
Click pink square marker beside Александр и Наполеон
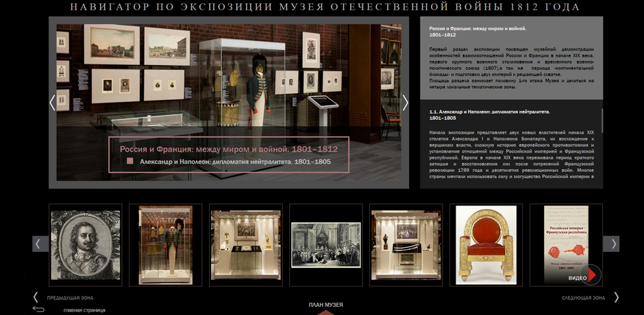pyautogui.click(x=130, y=162)
